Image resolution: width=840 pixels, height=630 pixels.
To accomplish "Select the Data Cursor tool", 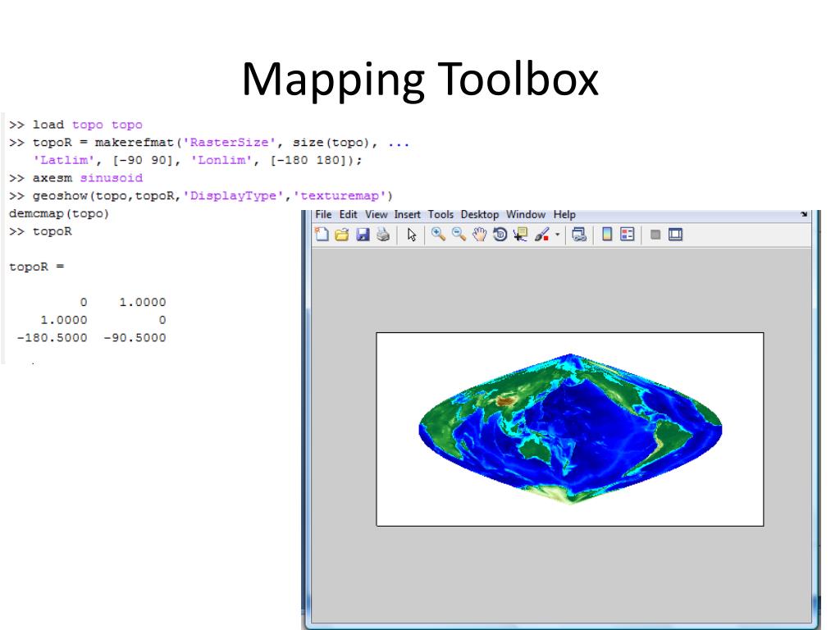I will click(520, 234).
